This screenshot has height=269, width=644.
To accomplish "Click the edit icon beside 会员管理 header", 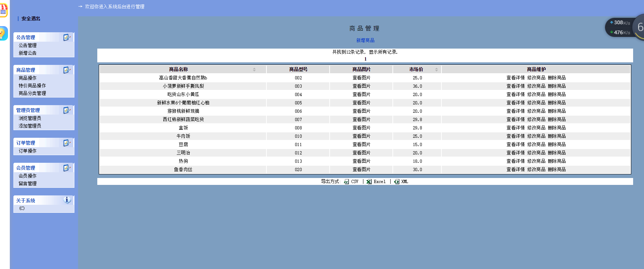I will 67,168.
